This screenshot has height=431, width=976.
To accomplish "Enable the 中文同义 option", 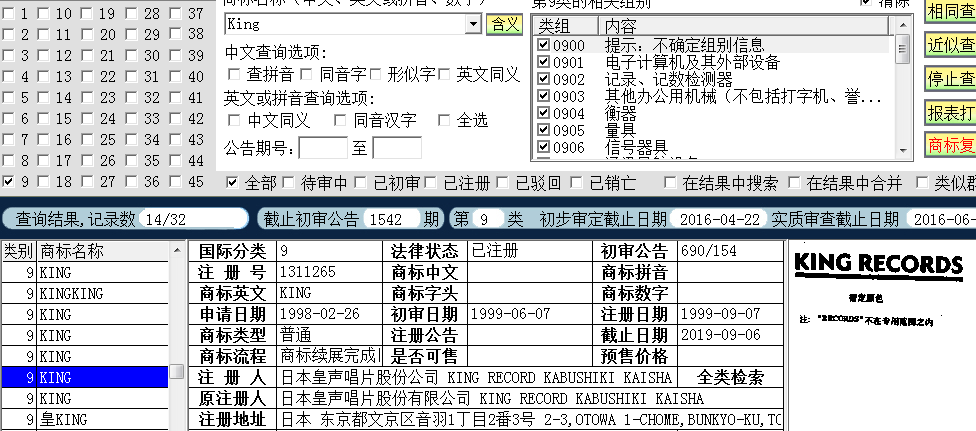I will click(234, 120).
